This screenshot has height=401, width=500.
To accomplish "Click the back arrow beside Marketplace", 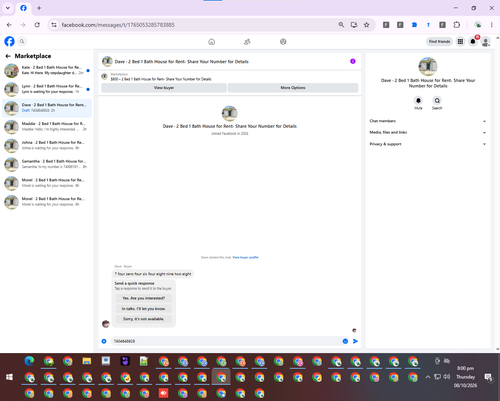I will click(8, 56).
